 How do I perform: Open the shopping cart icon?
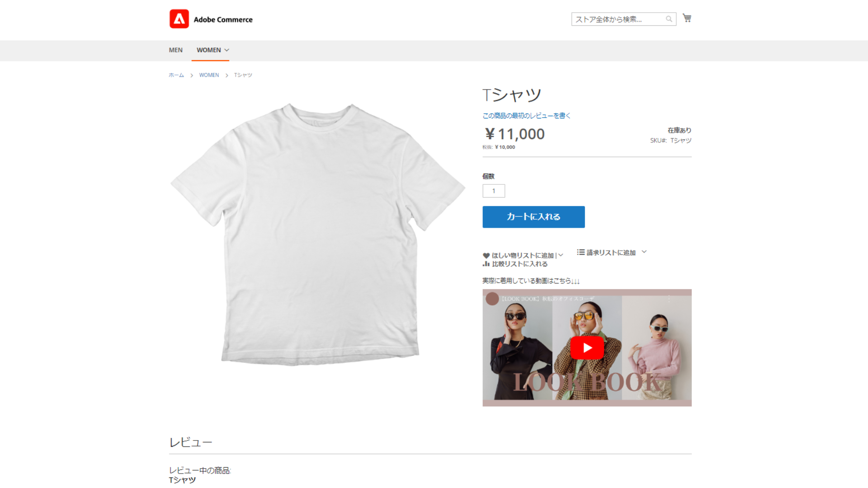[x=687, y=18]
